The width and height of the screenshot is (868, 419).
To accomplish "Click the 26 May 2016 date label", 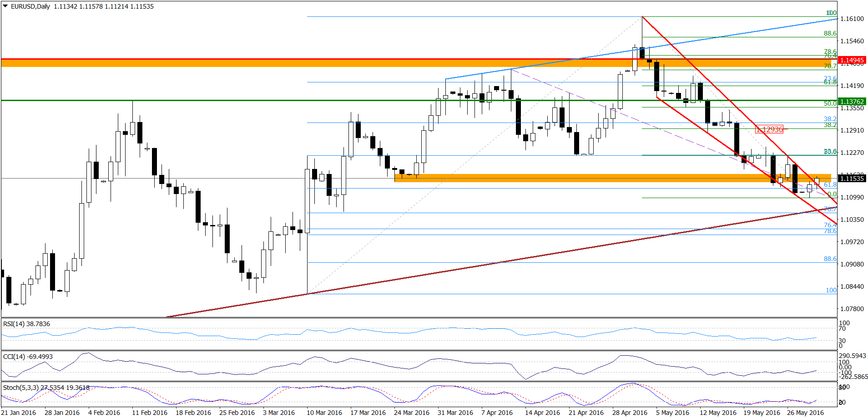I will (x=805, y=413).
